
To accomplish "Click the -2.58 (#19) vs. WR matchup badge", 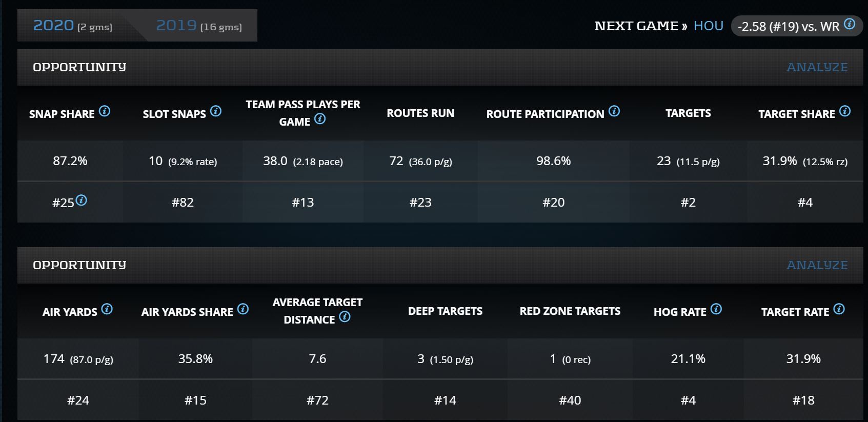I will (x=788, y=27).
